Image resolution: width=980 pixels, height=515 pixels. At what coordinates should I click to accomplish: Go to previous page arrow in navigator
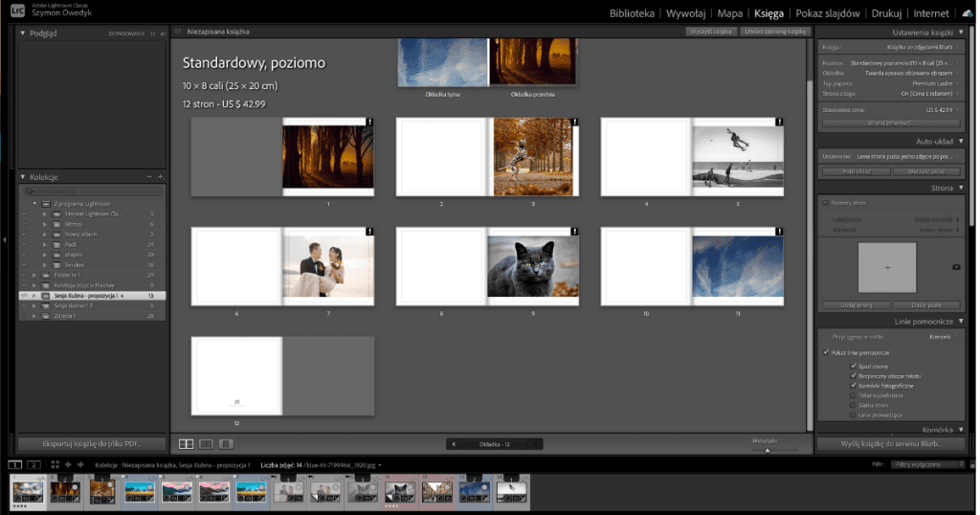pyautogui.click(x=454, y=444)
